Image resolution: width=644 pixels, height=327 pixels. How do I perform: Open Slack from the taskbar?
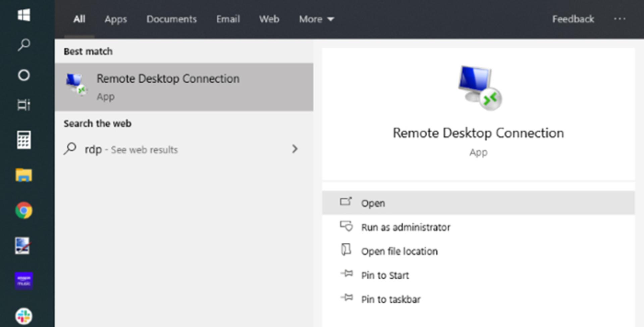click(x=24, y=316)
